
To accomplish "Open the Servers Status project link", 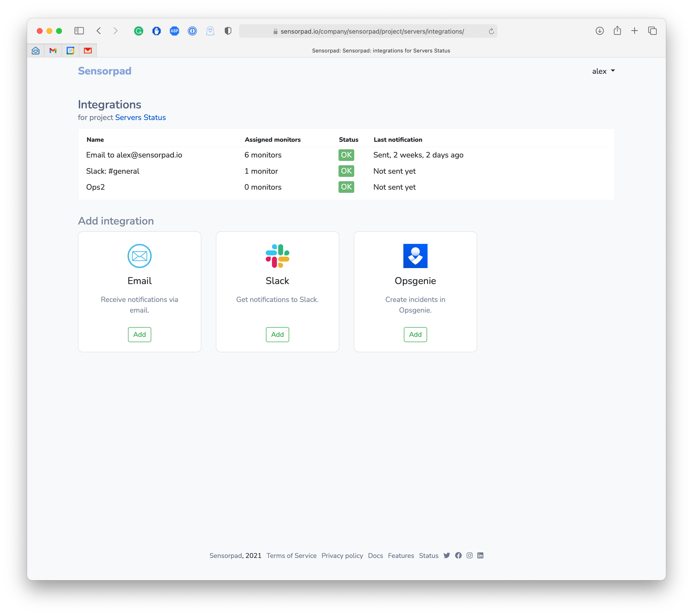I will pyautogui.click(x=140, y=117).
